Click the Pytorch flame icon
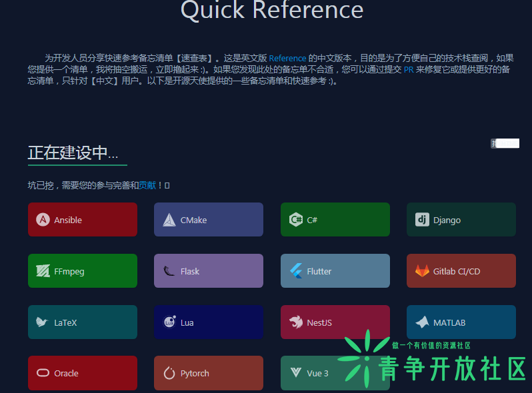The height and width of the screenshot is (393, 532). (x=169, y=373)
